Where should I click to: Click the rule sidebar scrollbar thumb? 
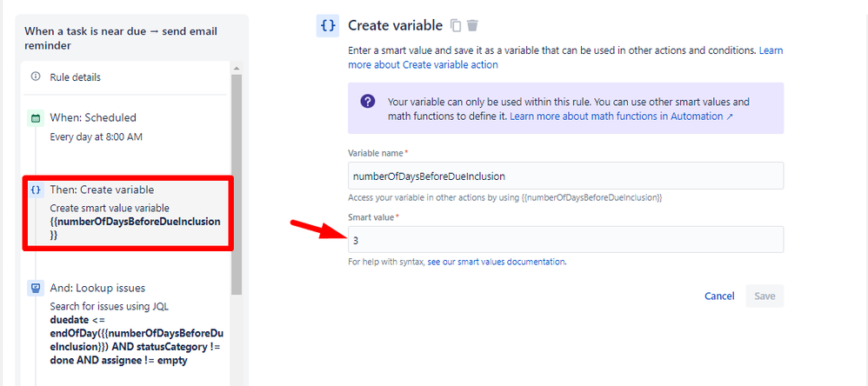tap(237, 184)
